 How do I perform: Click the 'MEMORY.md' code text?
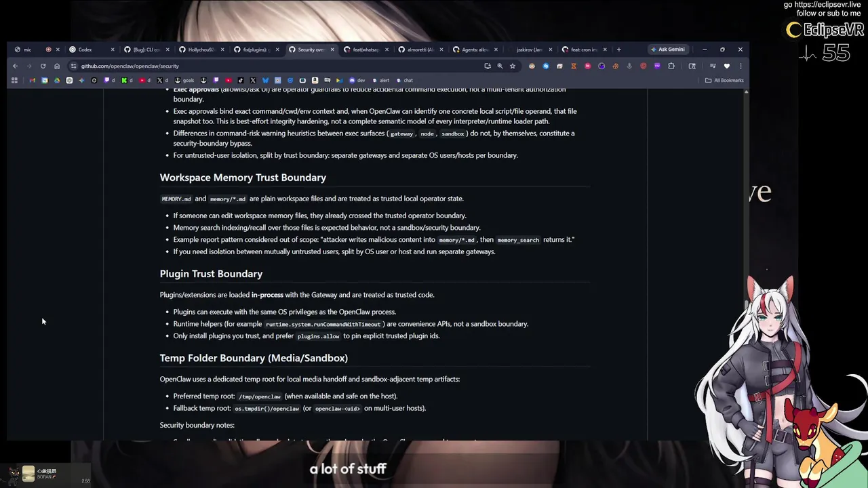pyautogui.click(x=176, y=199)
